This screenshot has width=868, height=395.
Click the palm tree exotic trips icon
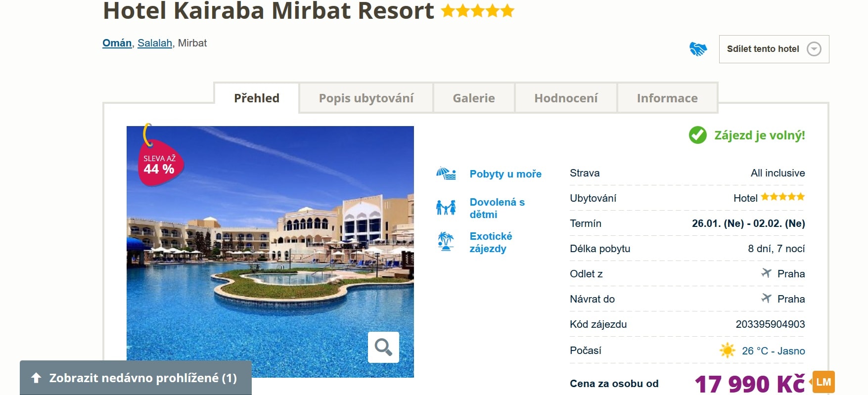point(446,242)
